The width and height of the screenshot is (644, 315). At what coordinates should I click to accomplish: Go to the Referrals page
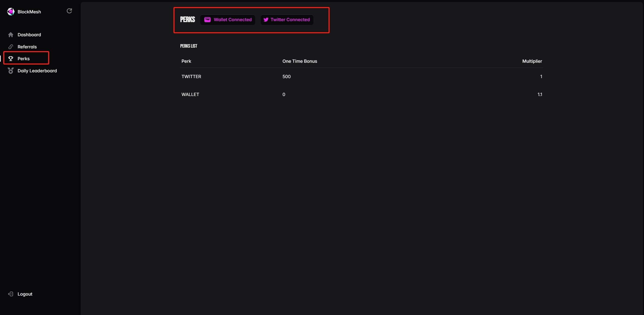(x=27, y=47)
